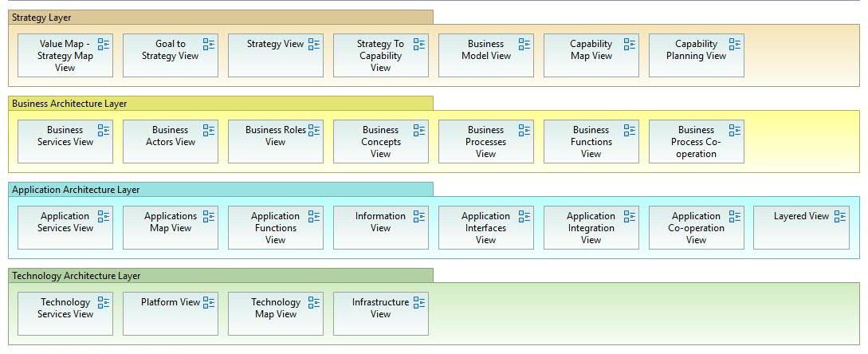Click the diagram icon on Platform View

click(x=209, y=303)
